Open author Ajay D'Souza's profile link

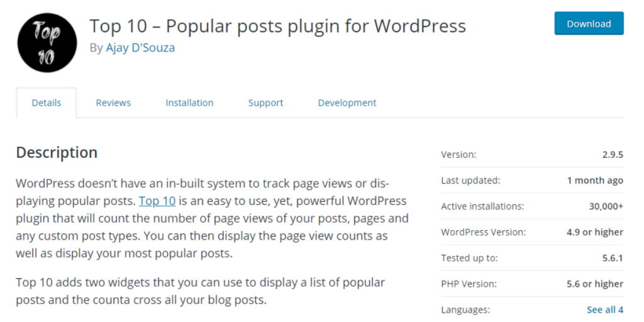[140, 48]
